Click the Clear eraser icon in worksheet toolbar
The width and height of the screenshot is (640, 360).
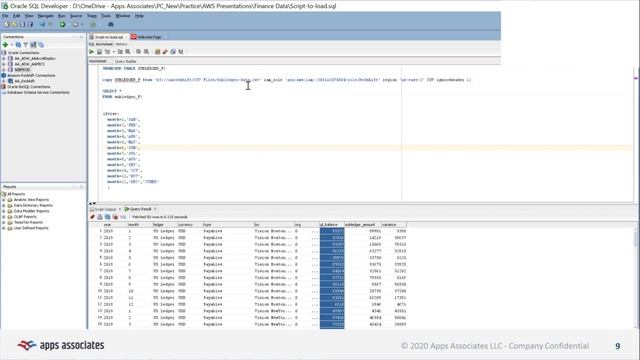(165, 52)
